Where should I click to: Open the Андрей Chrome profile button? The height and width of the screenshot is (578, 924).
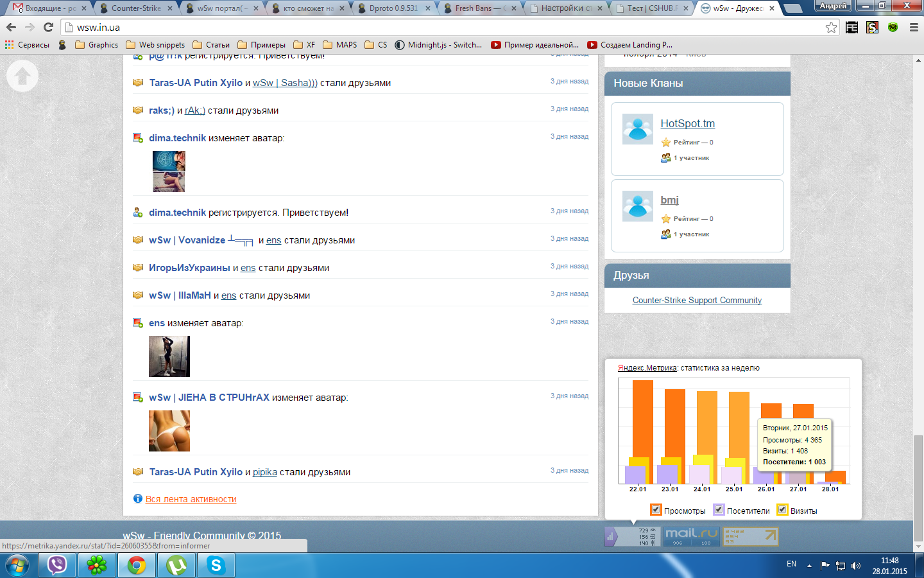point(834,6)
